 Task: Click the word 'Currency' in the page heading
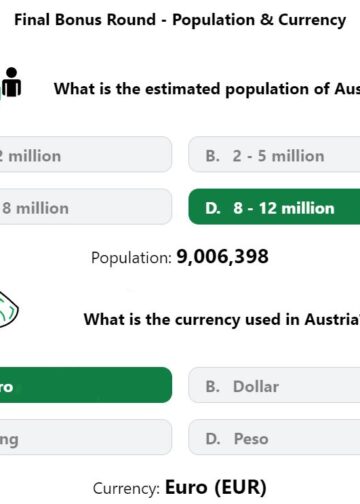[312, 21]
